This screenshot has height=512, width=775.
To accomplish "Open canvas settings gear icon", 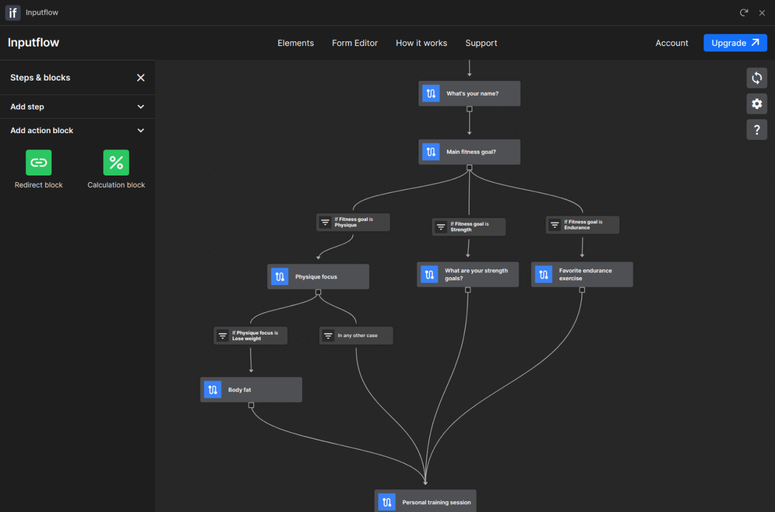I will [757, 104].
